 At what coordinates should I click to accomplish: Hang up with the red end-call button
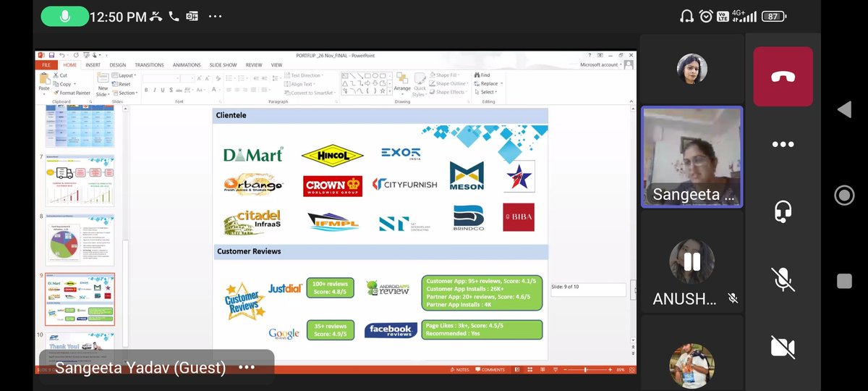coord(783,77)
